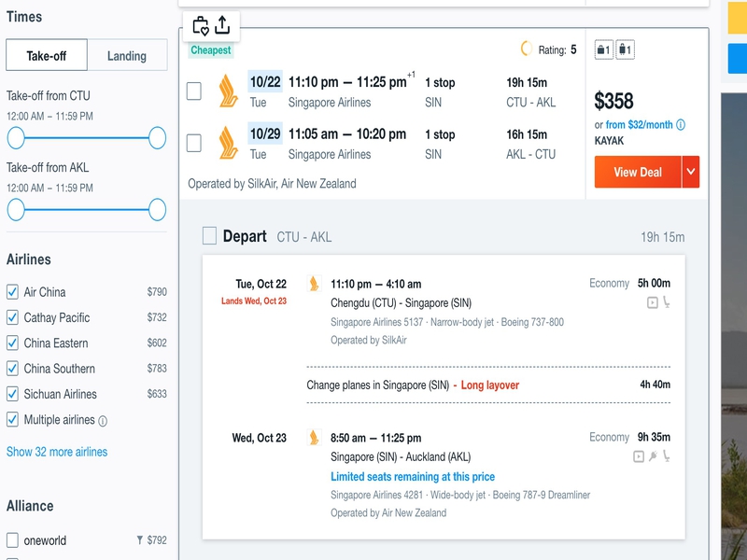Image resolution: width=747 pixels, height=560 pixels.
Task: Open the from $32/month financing link
Action: point(640,125)
